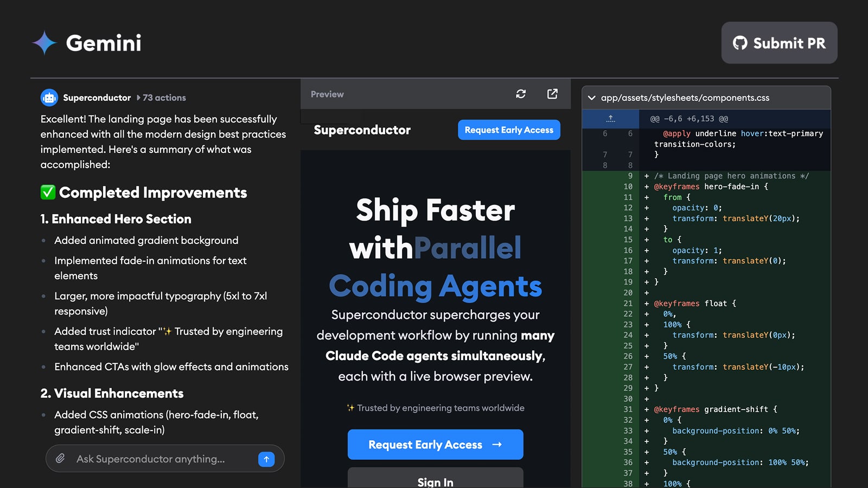Click the expand-up icon in diff hunk header
The height and width of the screenshot is (488, 868).
point(611,119)
